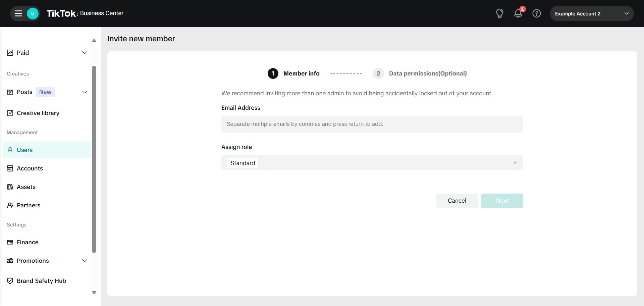Cancel the member invitation
Screen dimensions: 644x306
coord(457,201)
